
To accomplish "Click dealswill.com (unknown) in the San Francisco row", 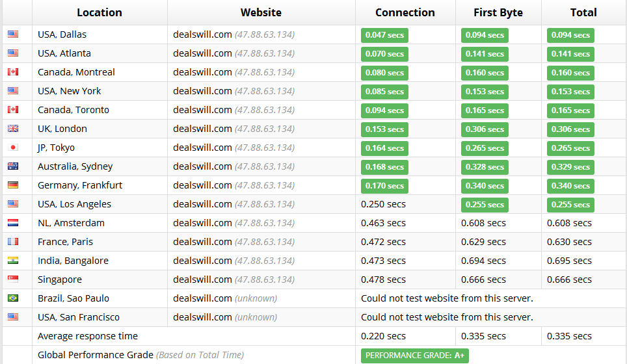I will (x=225, y=317).
